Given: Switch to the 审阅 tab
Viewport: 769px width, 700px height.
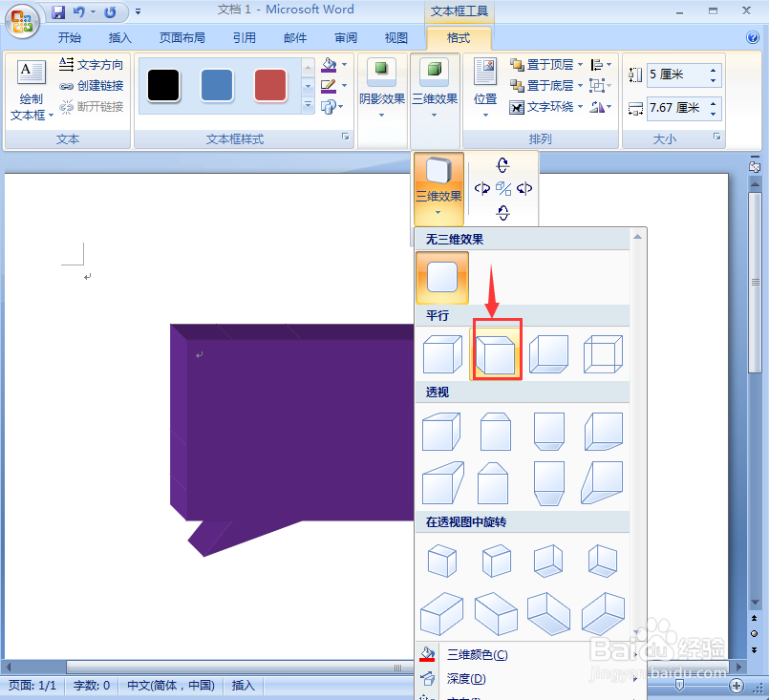Looking at the screenshot, I should (x=346, y=38).
